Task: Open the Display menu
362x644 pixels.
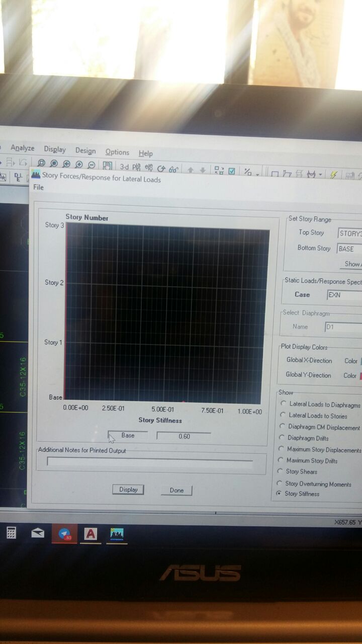Action: tap(55, 149)
